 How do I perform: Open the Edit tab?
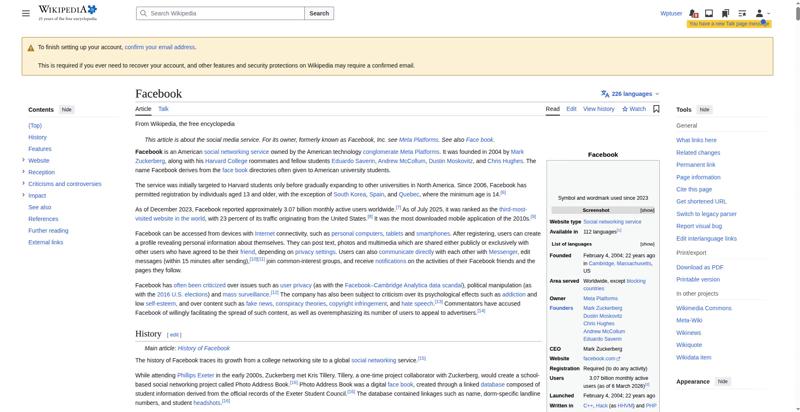(571, 109)
